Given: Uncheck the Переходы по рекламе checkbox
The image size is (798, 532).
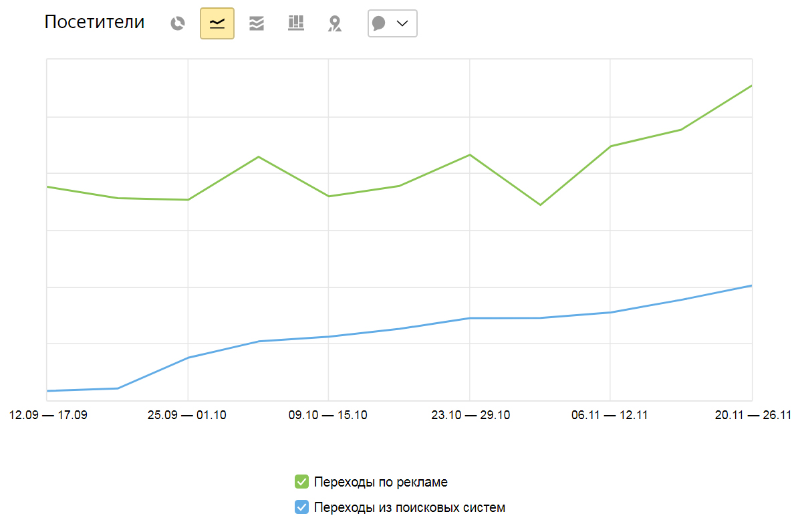Looking at the screenshot, I should click(302, 482).
